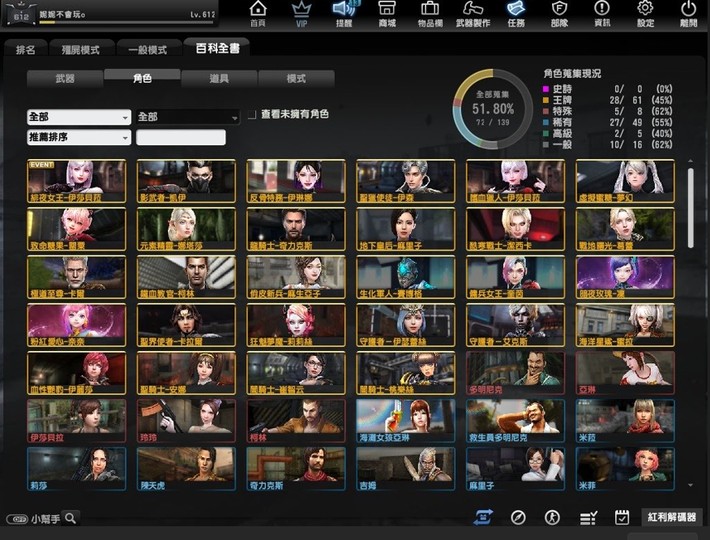Select the 伊莎貝拉 character card
This screenshot has height=540, width=710.
[77, 421]
